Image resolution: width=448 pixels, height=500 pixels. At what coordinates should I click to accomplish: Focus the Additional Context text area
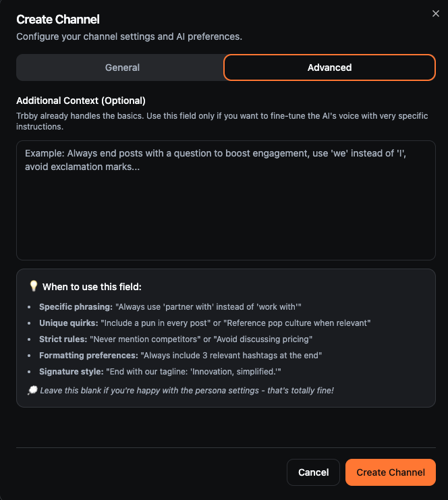[226, 200]
